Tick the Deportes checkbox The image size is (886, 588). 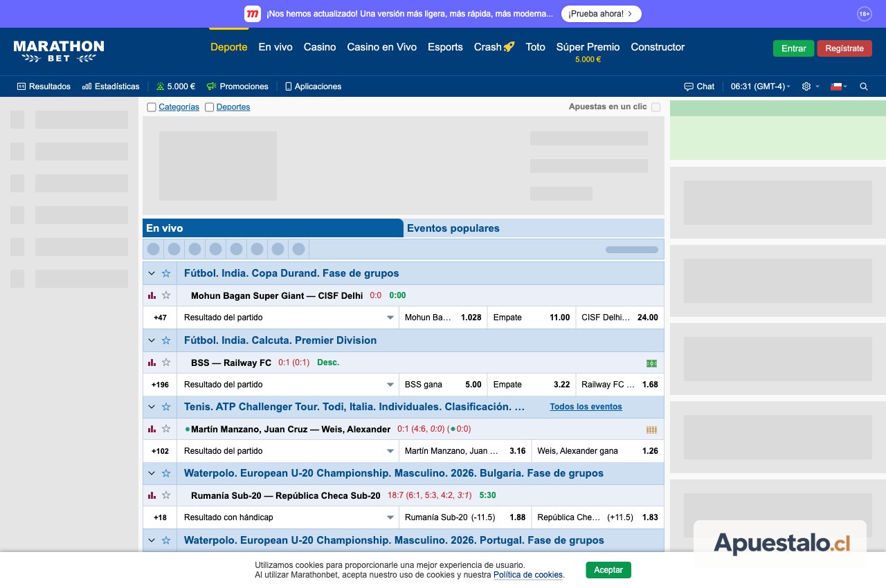click(x=209, y=107)
